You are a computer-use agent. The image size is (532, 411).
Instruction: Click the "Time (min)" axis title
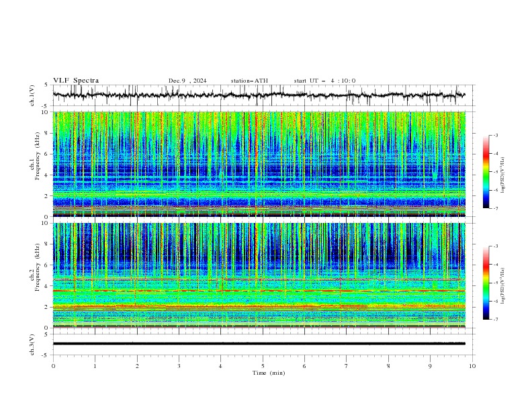(269, 373)
